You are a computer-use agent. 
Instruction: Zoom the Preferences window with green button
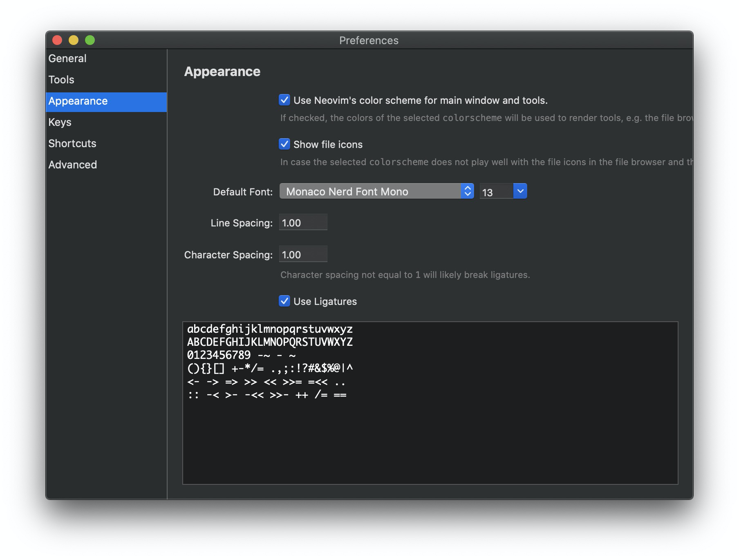90,40
